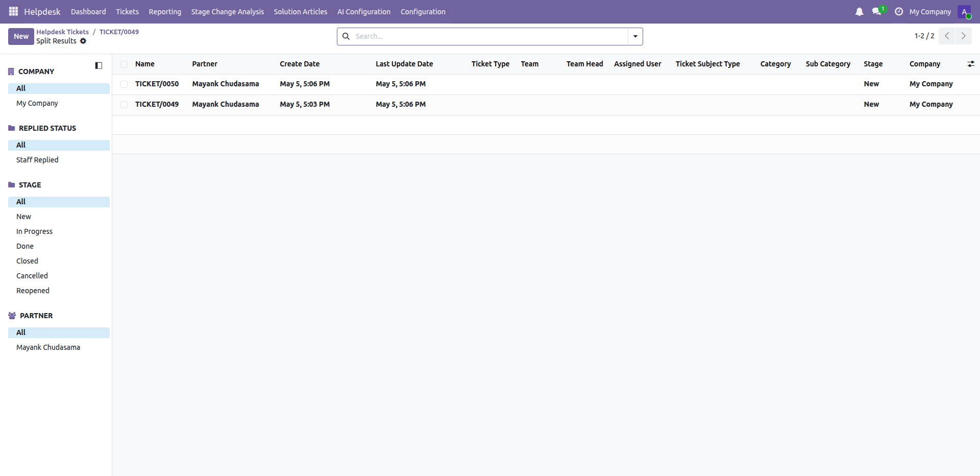The width and height of the screenshot is (980, 476).
Task: Focus the Search input field
Action: coord(490,36)
